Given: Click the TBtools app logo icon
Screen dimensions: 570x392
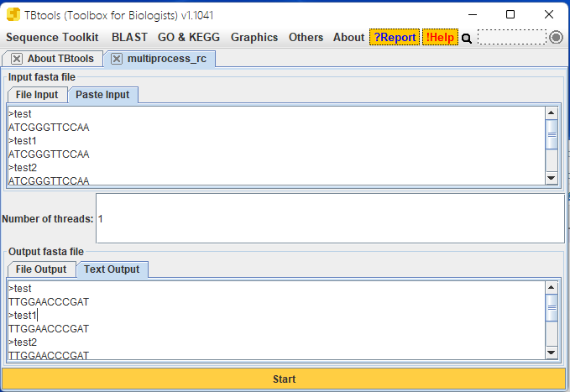Looking at the screenshot, I should (x=13, y=14).
